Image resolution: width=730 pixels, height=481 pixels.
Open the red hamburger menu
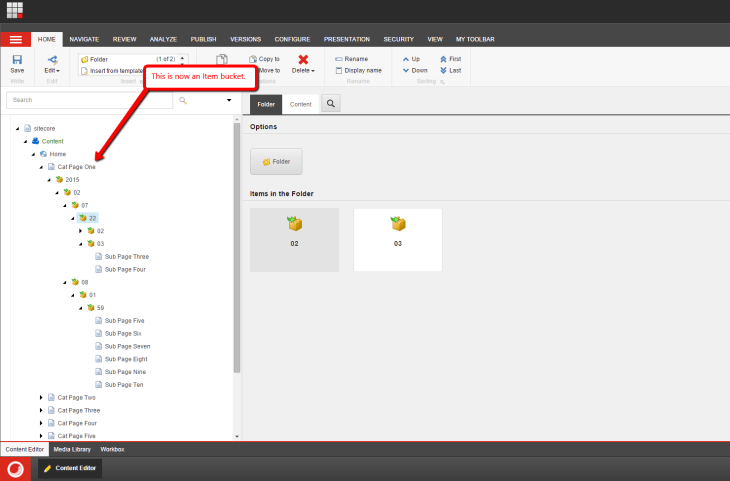pos(15,39)
